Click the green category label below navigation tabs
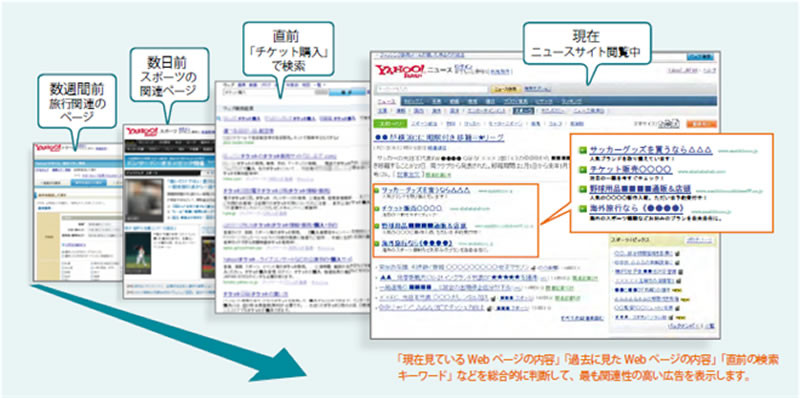Viewport: 800px width, 398px height. coord(390,123)
